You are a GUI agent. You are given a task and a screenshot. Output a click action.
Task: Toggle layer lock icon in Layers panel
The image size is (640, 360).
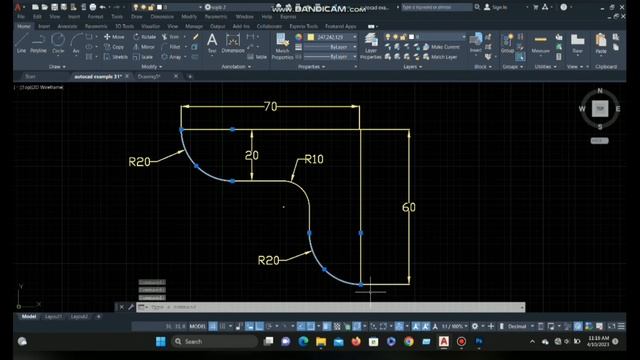404,37
